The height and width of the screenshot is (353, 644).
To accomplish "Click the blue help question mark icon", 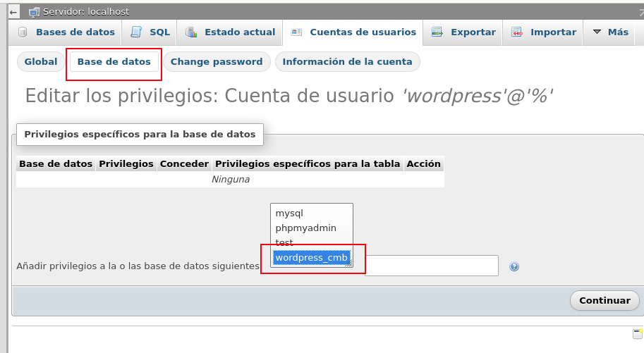I will pos(514,267).
